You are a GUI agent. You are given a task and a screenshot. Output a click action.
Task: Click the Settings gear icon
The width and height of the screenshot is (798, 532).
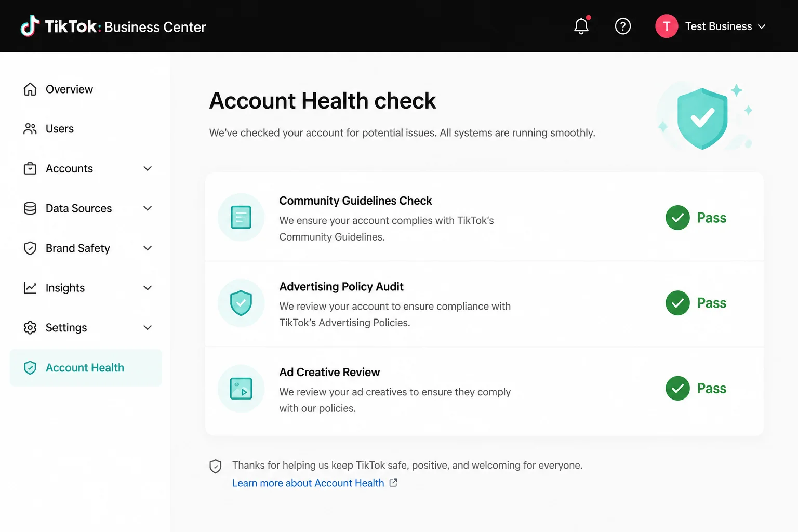(30, 328)
